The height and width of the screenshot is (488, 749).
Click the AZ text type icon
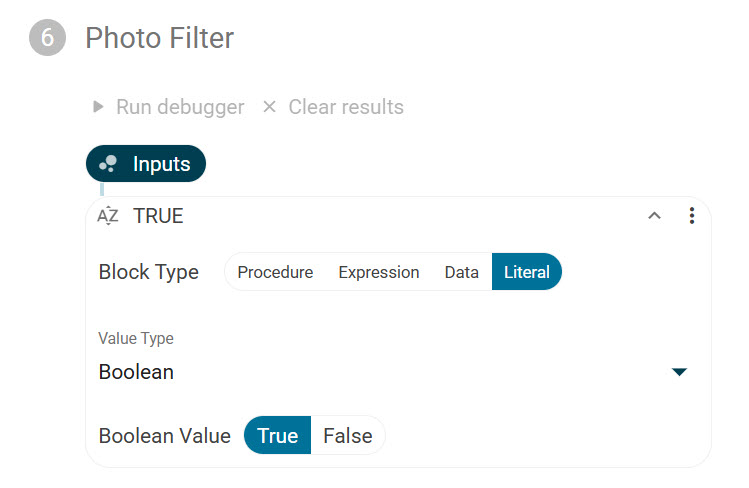pos(108,216)
